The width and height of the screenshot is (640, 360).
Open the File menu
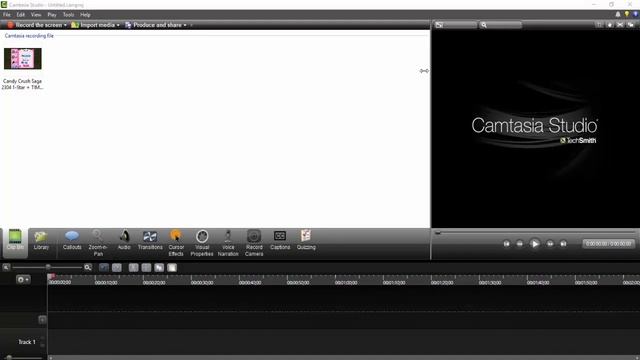coord(7,15)
